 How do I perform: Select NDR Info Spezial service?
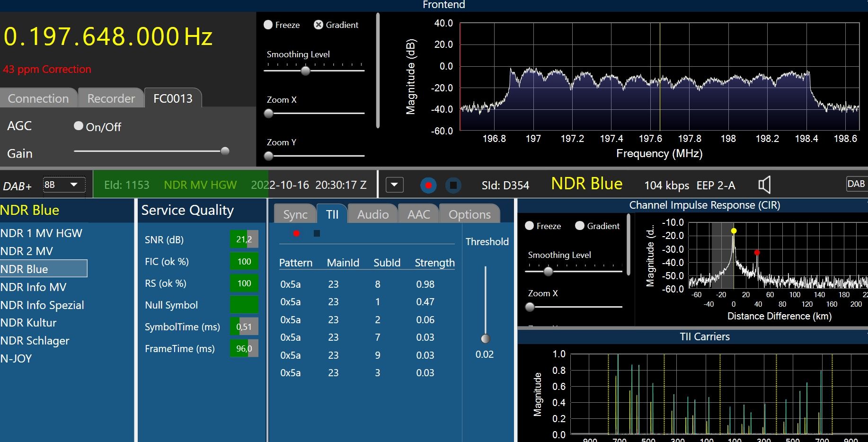(x=42, y=305)
